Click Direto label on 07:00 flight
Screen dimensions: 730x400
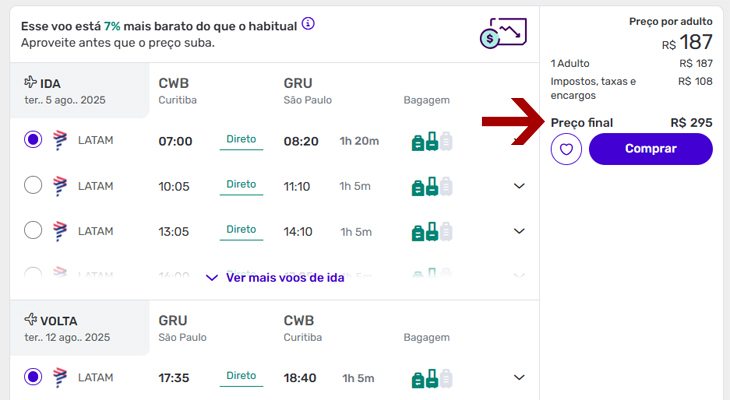pyautogui.click(x=241, y=140)
